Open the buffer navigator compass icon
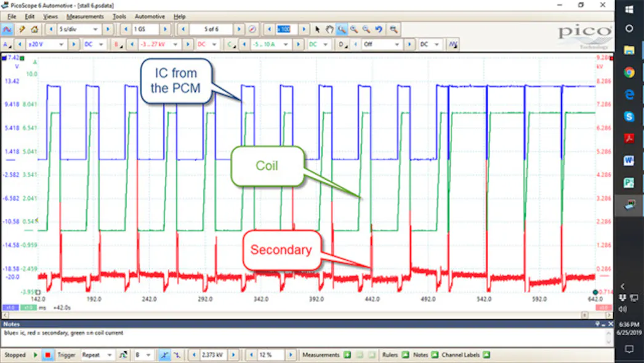The image size is (644, 363). pyautogui.click(x=252, y=30)
